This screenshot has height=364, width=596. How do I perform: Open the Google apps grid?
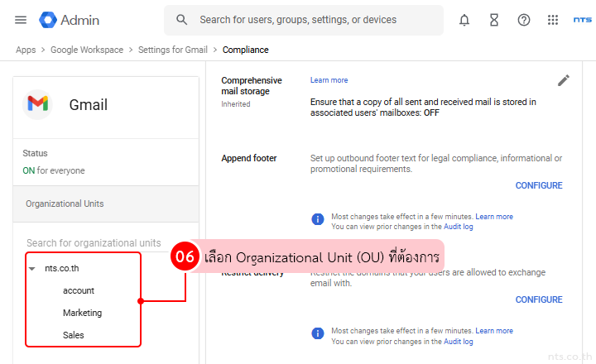tap(553, 20)
